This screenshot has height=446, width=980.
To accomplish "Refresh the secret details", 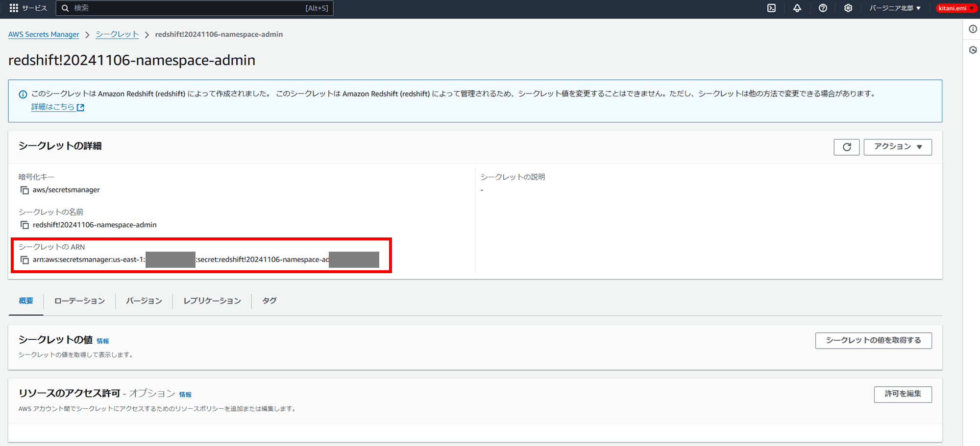I will point(847,147).
